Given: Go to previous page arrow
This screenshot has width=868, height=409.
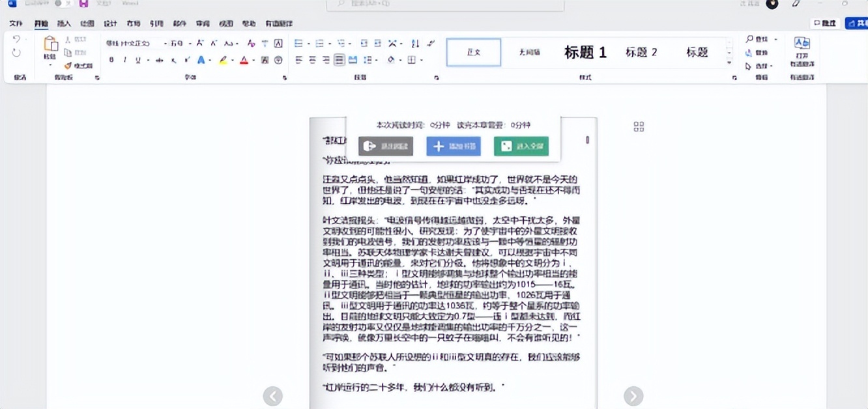Looking at the screenshot, I should tap(273, 396).
